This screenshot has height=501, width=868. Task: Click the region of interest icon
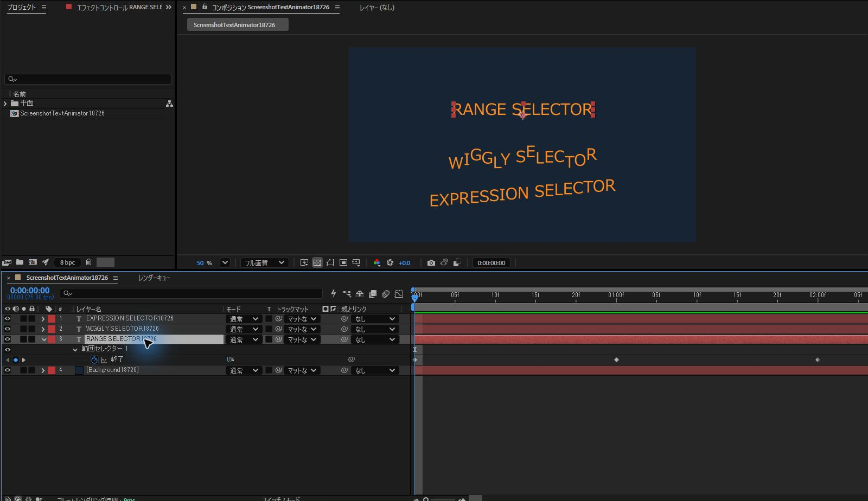click(x=343, y=262)
